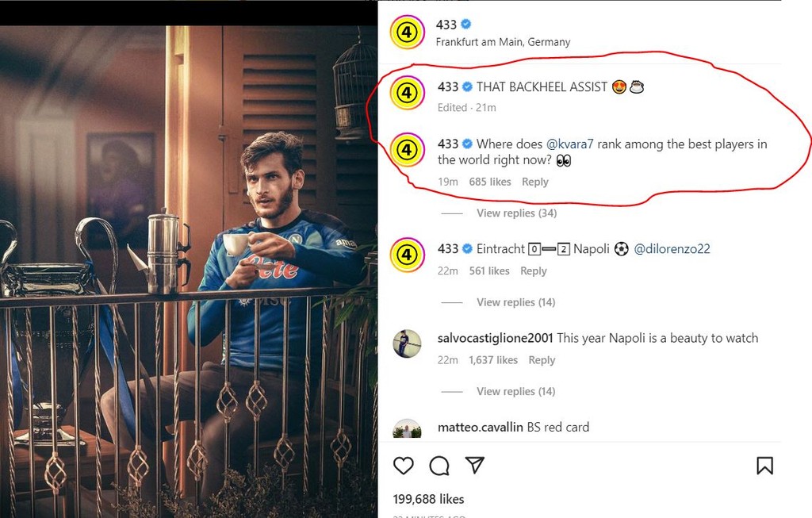This screenshot has width=812, height=518.
Task: Share the post via the paper plane icon
Action: tap(474, 466)
